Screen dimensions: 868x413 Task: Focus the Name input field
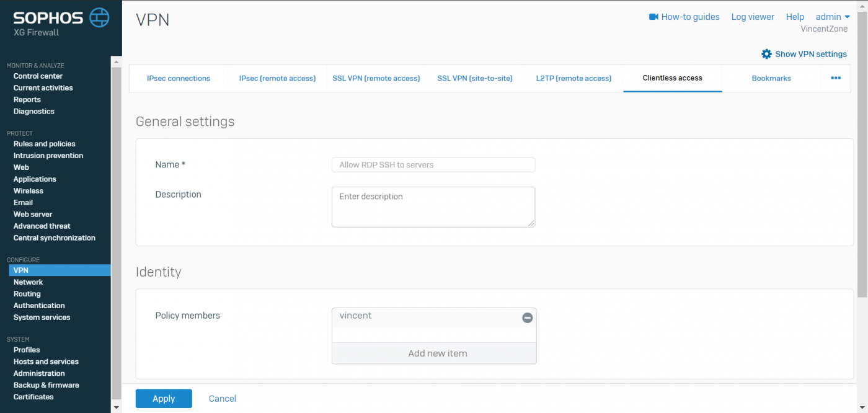pyautogui.click(x=433, y=165)
